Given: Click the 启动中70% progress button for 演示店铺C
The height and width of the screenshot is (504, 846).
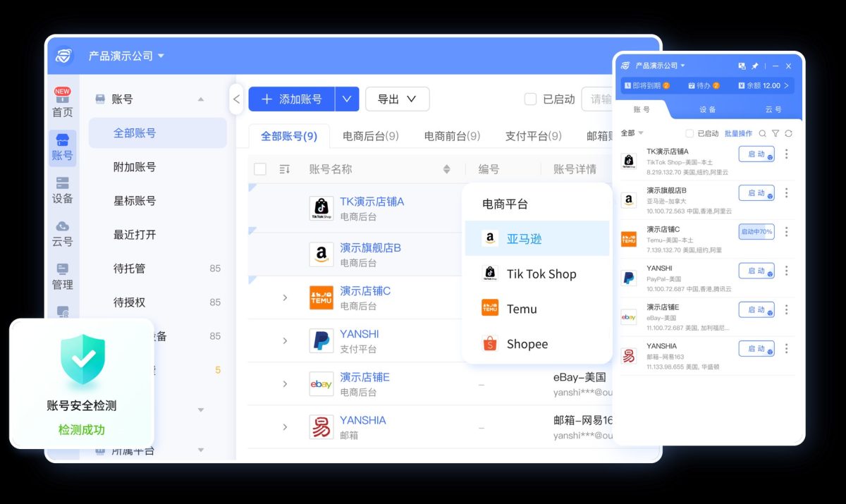Looking at the screenshot, I should (x=756, y=231).
